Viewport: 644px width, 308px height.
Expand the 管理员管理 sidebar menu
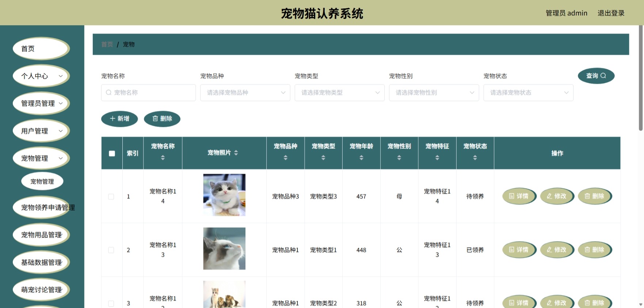41,103
